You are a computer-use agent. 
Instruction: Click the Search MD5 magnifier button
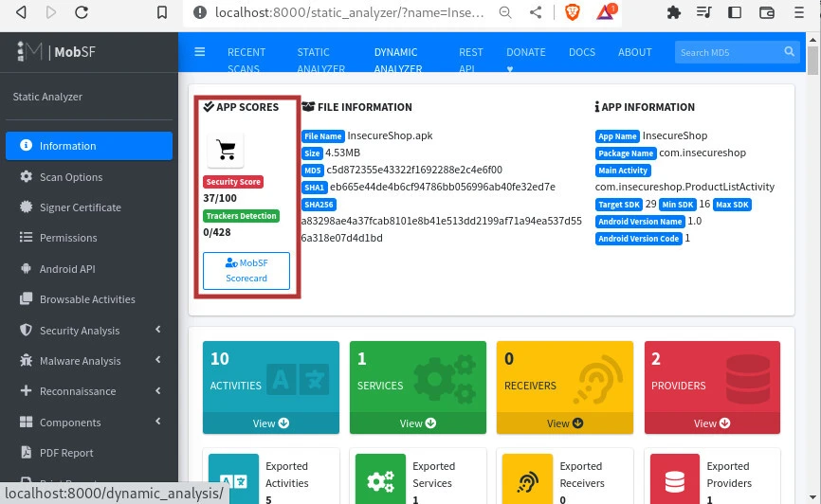click(789, 52)
